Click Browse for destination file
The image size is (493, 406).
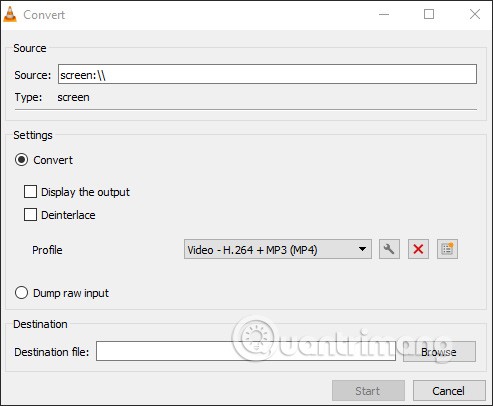pyautogui.click(x=439, y=351)
